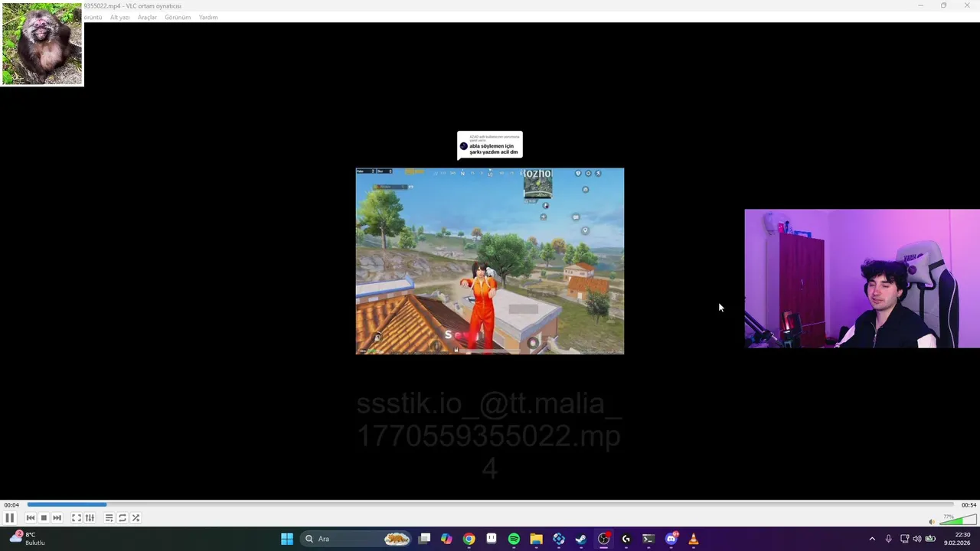Seek along the video progress bar

point(490,504)
